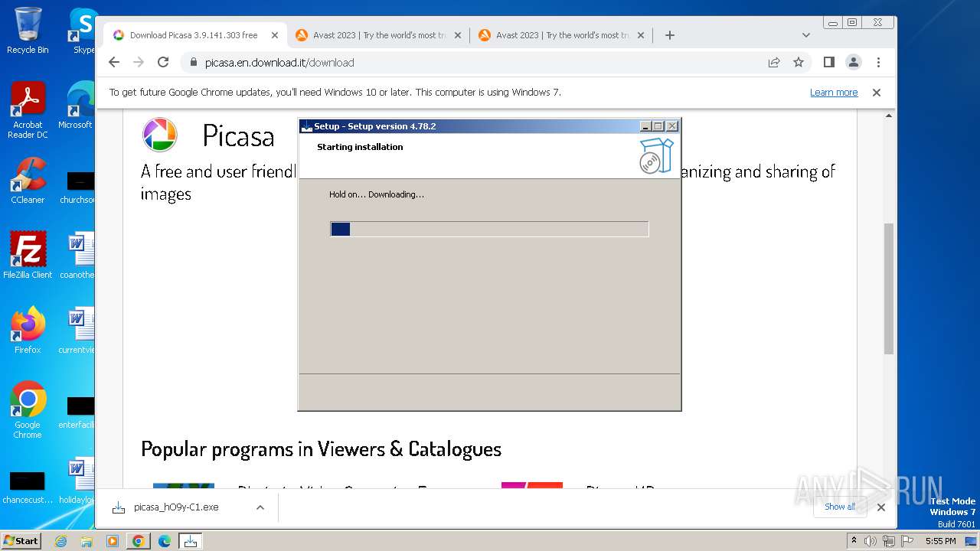The width and height of the screenshot is (980, 551).
Task: Switch to Setup installer taskbar item
Action: tap(190, 541)
